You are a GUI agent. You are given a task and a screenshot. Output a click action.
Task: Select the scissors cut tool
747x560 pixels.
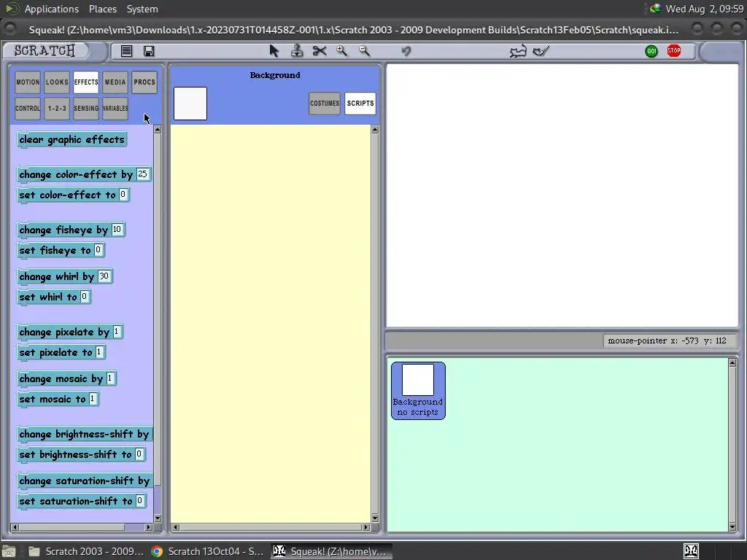(x=320, y=51)
